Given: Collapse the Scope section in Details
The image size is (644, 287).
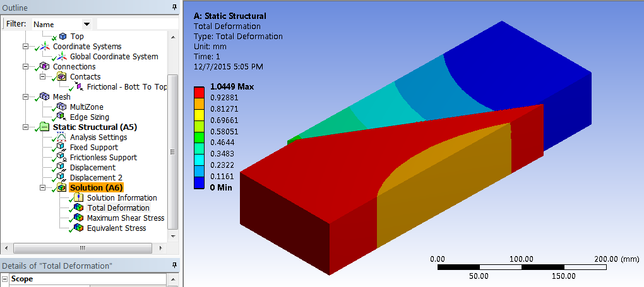Looking at the screenshot, I should click(4, 279).
